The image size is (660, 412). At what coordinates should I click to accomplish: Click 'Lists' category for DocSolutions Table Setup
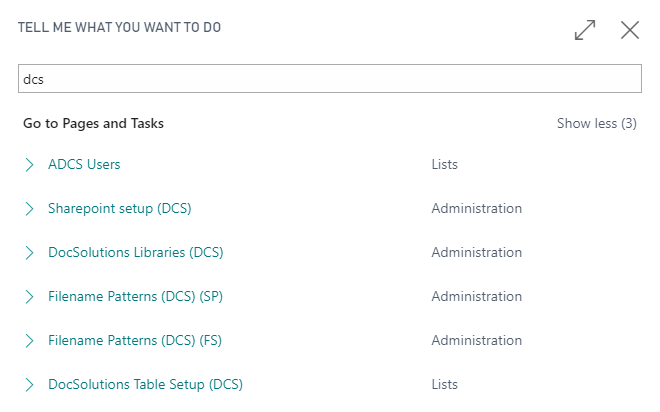tap(445, 385)
